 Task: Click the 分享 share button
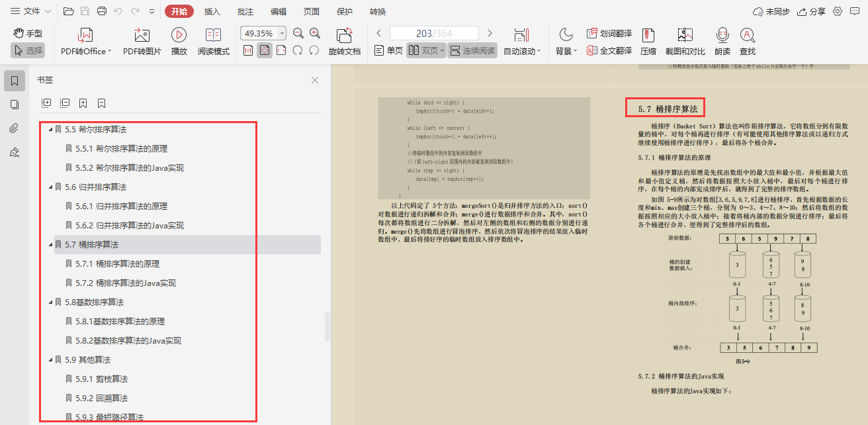(x=812, y=11)
